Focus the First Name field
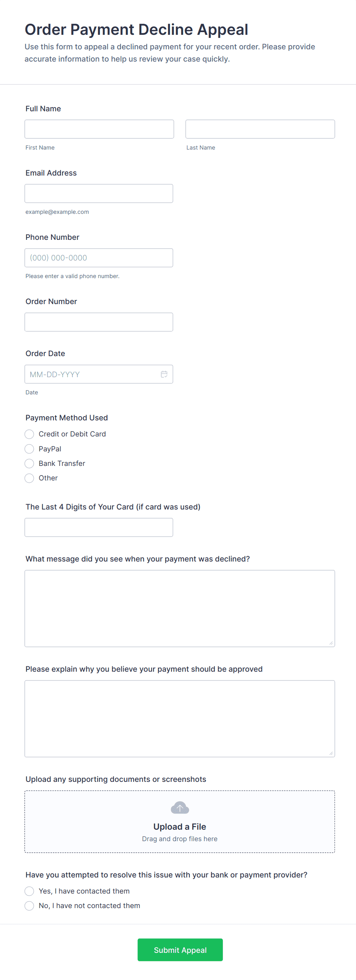This screenshot has height=980, width=356. [99, 129]
